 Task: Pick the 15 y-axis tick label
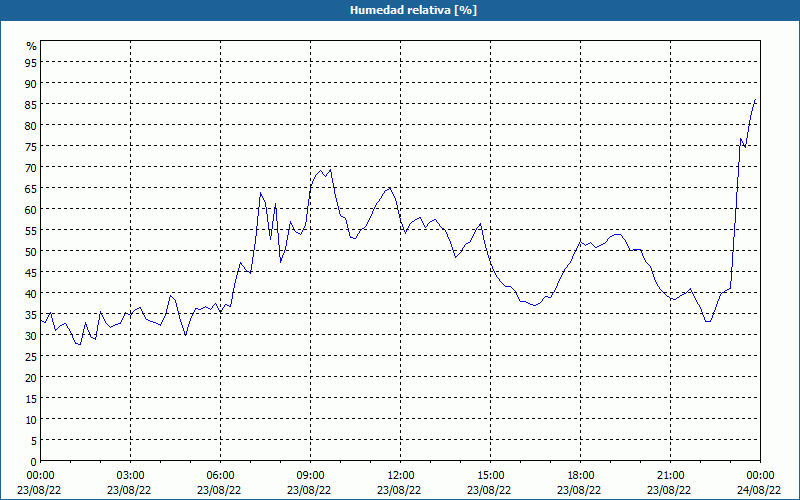click(31, 398)
